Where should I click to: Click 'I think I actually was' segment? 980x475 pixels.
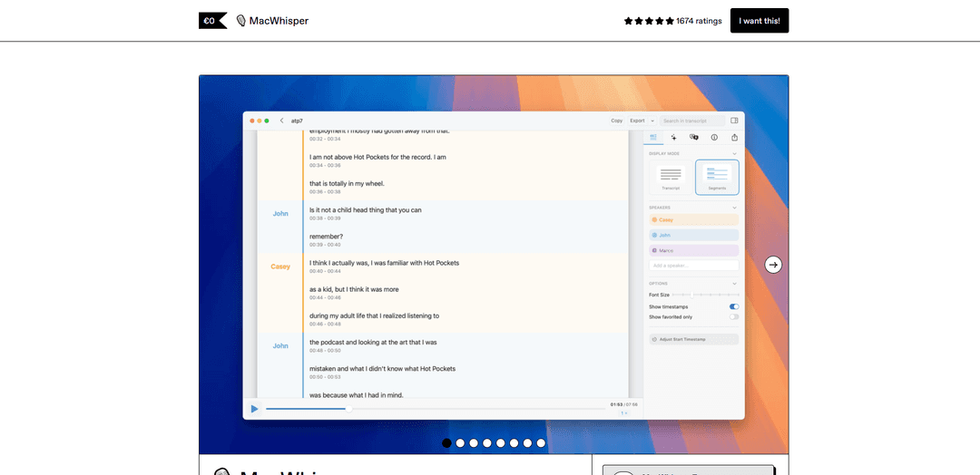tap(384, 263)
